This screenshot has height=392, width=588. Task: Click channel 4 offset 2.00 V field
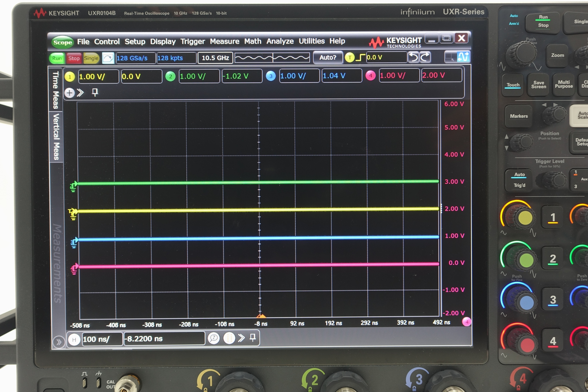pos(442,75)
